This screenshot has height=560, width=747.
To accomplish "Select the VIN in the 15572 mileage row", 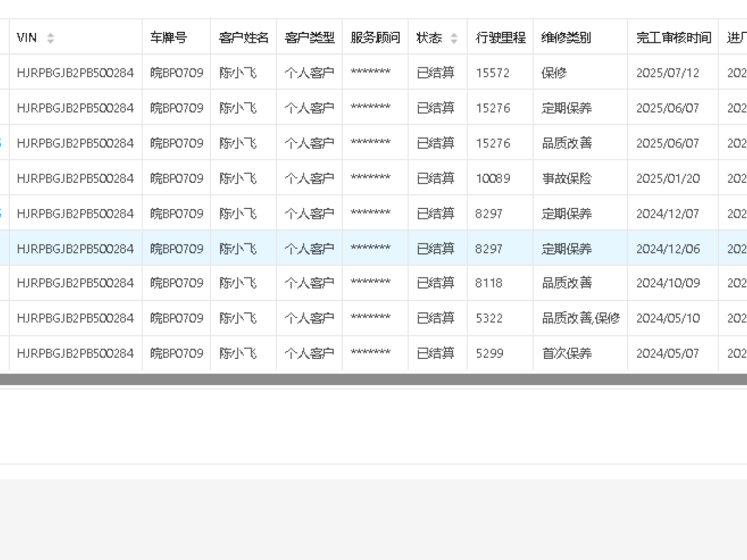I will click(75, 73).
